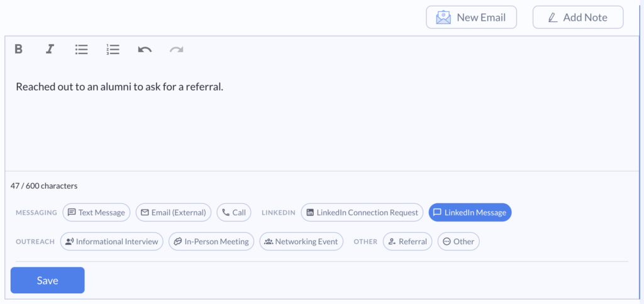The width and height of the screenshot is (644, 304).
Task: Select the Text Message tag
Action: pyautogui.click(x=96, y=212)
